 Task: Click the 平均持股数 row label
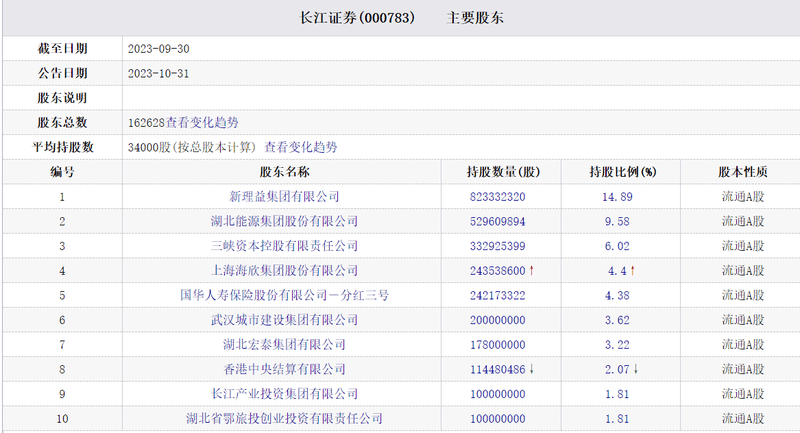point(62,147)
